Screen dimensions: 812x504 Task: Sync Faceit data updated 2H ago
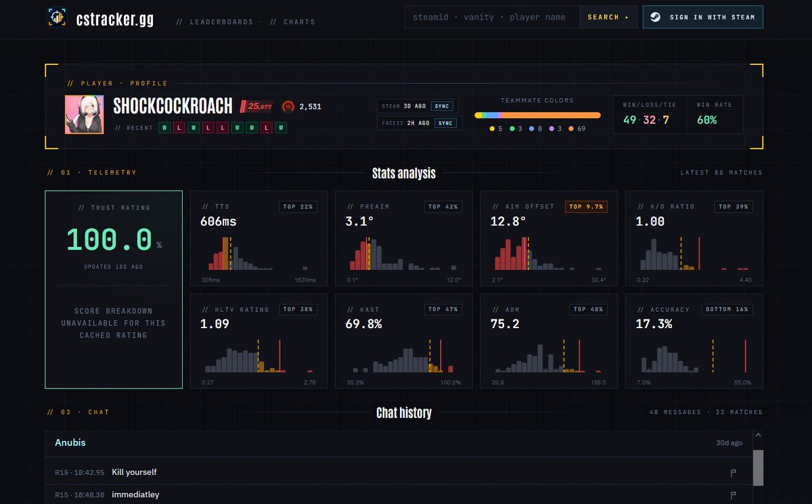pos(445,123)
